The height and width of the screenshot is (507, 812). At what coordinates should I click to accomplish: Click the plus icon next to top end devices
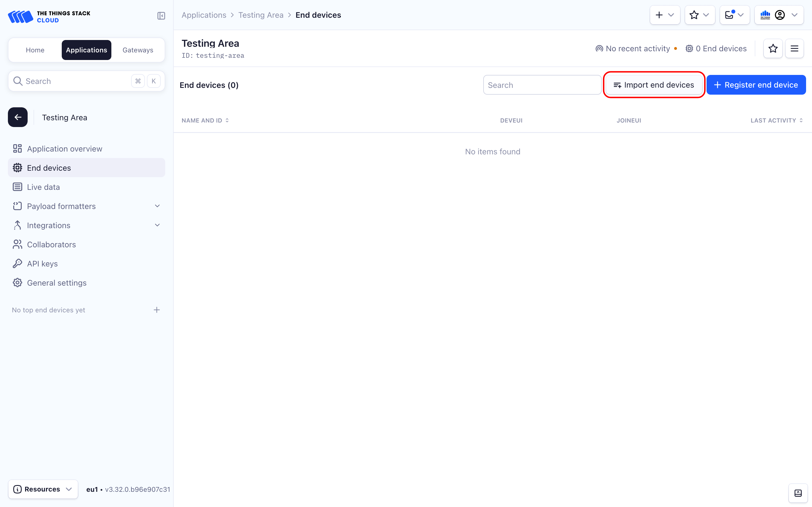(157, 310)
